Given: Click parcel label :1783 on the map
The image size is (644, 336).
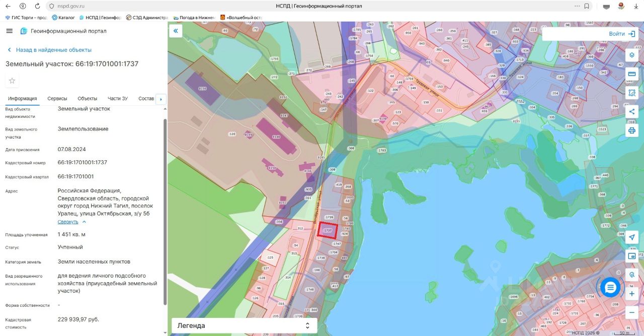Looking at the screenshot, I should [381, 151].
